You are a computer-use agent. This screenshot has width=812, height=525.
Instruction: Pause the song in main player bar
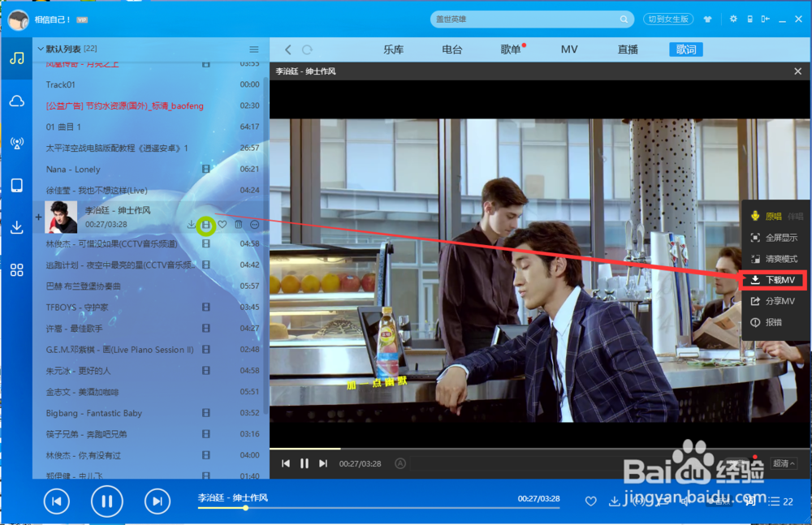coord(106,501)
